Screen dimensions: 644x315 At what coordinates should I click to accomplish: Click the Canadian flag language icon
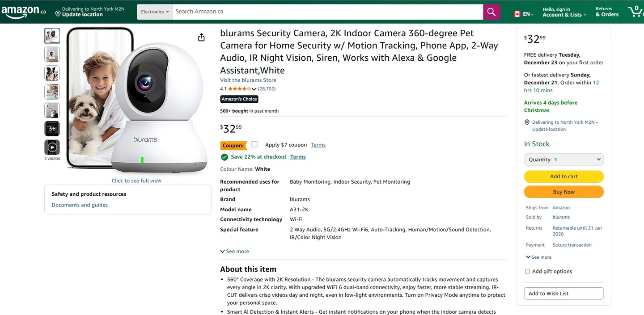[517, 14]
